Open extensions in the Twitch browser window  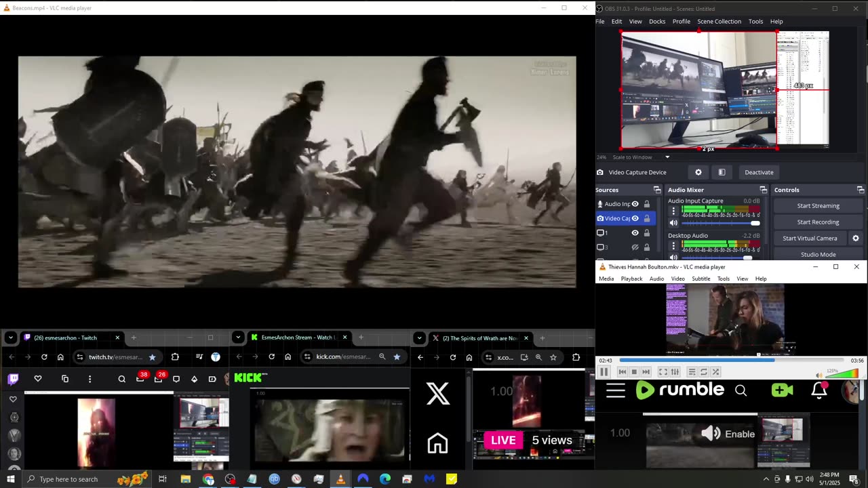(175, 357)
